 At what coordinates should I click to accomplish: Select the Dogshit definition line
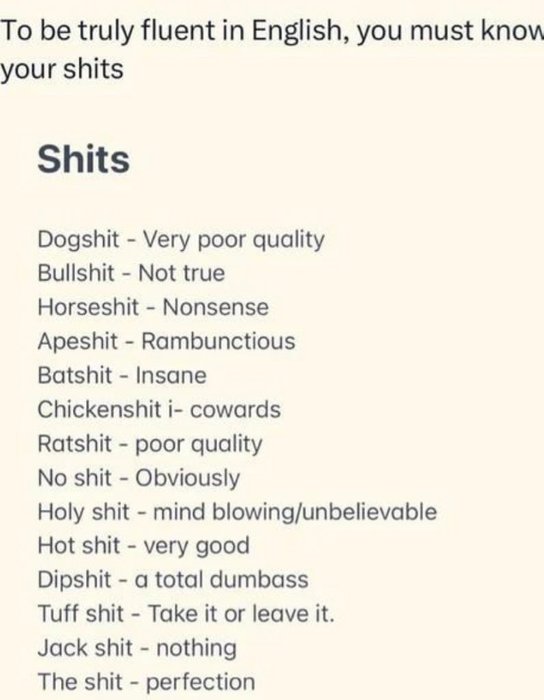[181, 240]
